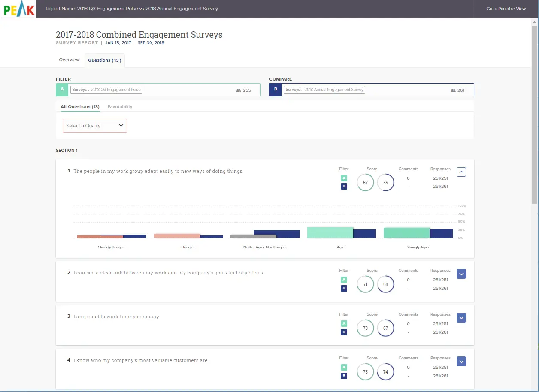Click the navy B compare badge

[x=276, y=90]
